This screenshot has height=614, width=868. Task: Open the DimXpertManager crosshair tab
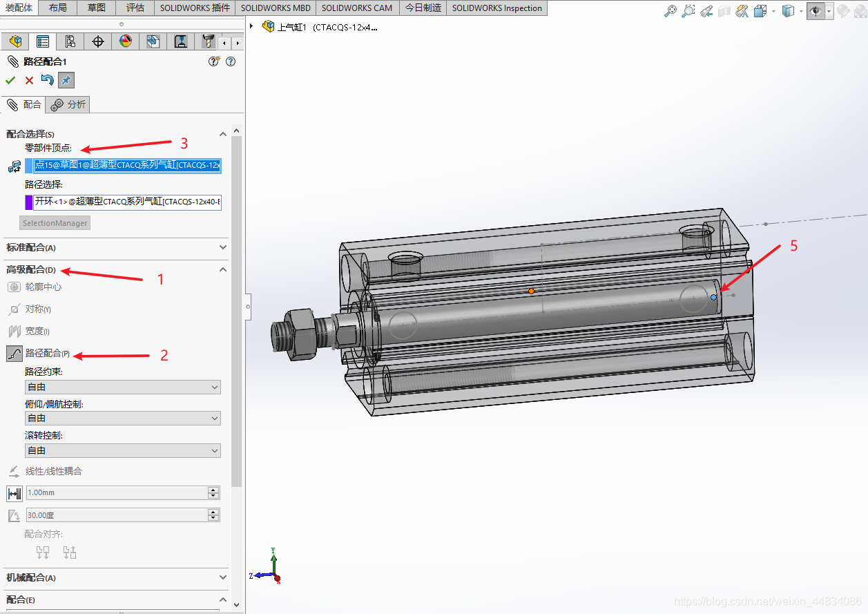98,41
